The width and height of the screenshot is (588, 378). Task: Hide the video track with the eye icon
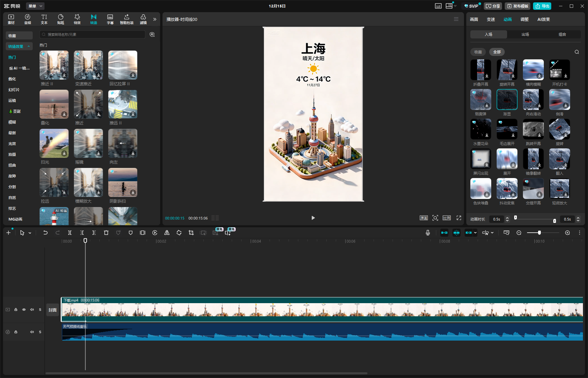coord(24,310)
